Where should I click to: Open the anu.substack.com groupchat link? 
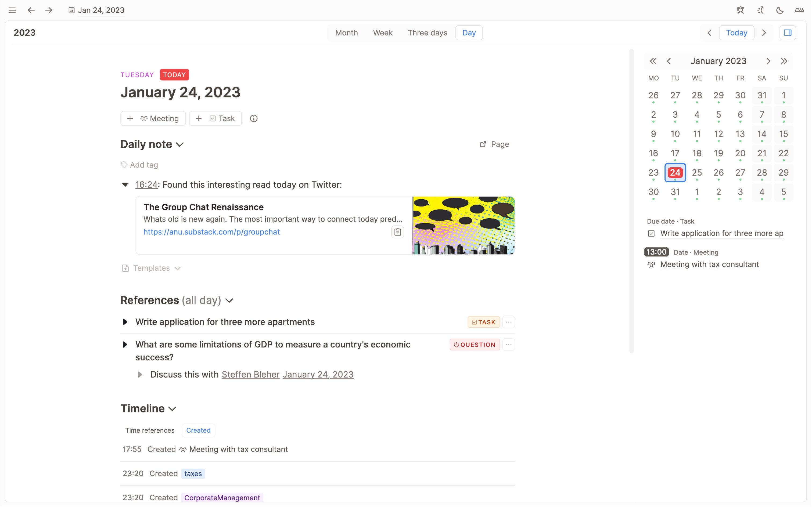(211, 232)
